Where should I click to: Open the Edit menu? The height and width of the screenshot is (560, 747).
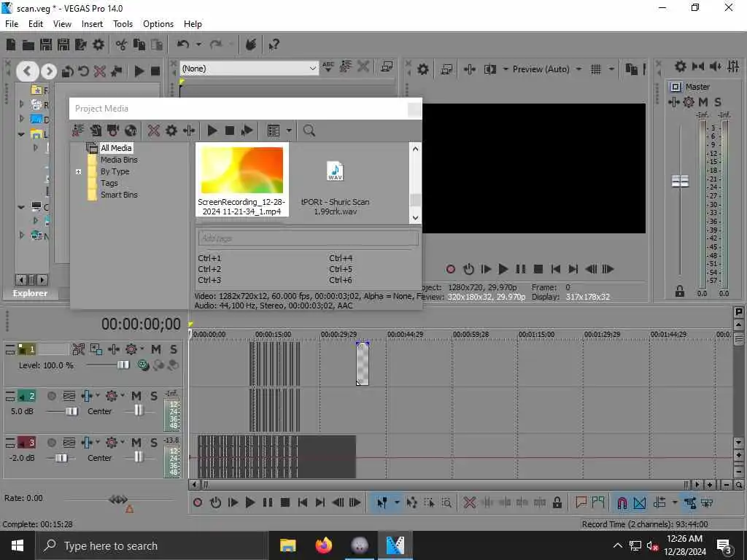[x=36, y=24]
